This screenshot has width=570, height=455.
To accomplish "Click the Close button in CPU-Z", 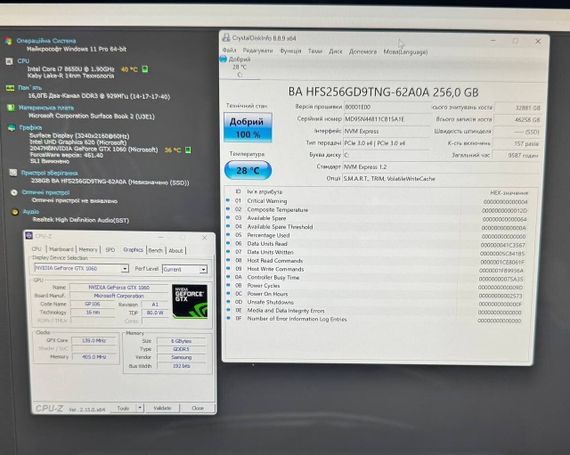I will click(198, 408).
